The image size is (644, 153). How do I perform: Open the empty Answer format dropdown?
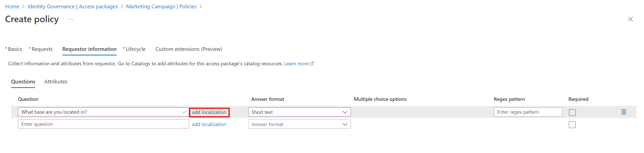point(299,124)
